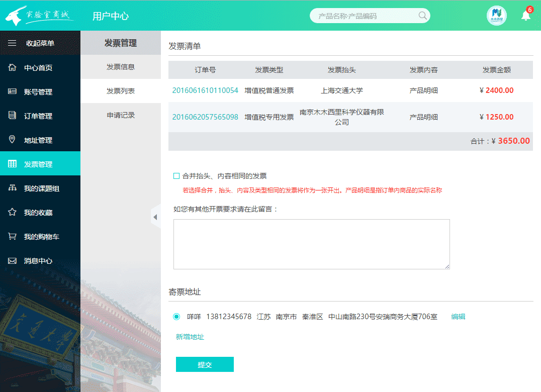Click into the invoice remarks textarea
541x392 pixels.
coord(312,244)
